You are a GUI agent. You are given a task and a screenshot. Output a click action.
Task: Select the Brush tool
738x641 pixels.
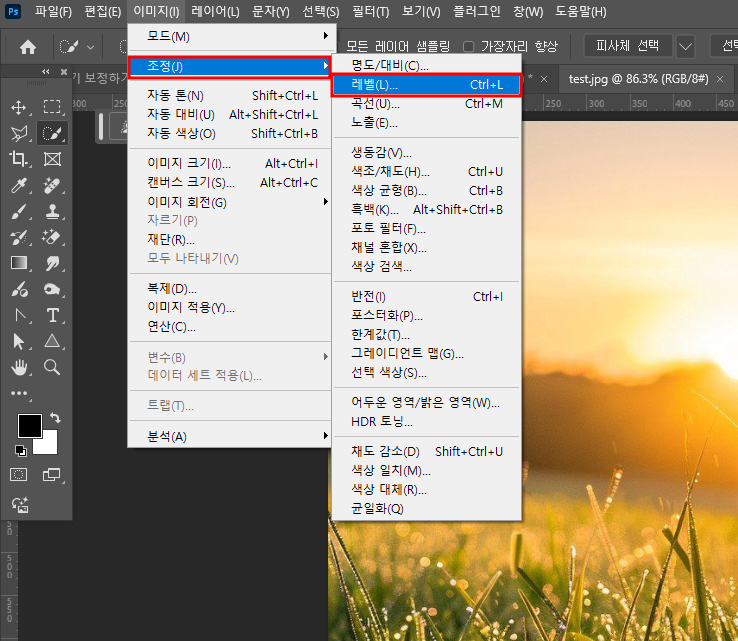pyautogui.click(x=19, y=211)
